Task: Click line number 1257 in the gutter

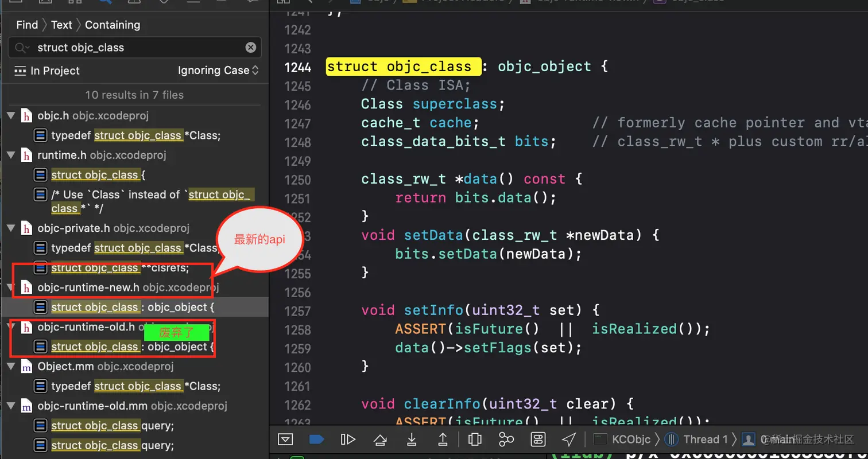Action: [297, 310]
